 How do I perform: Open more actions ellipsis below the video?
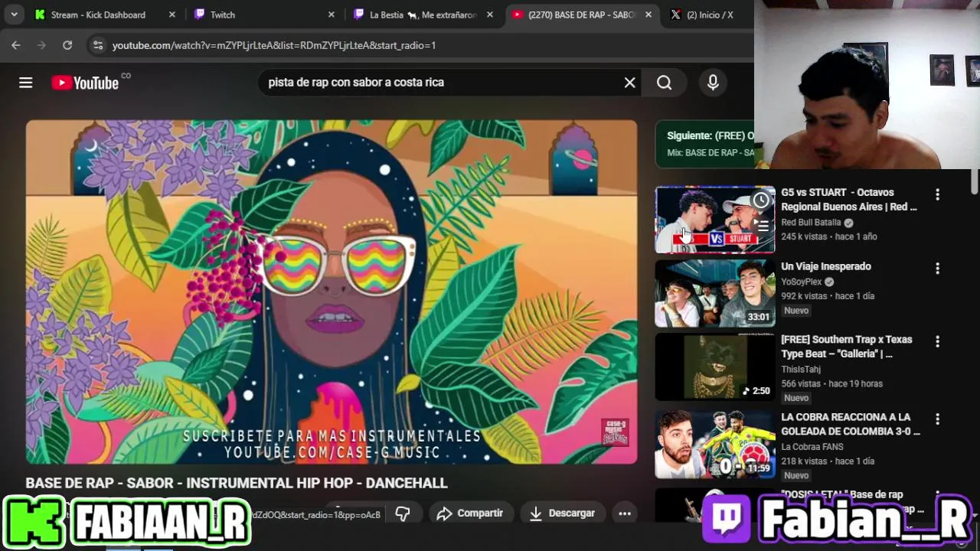coord(625,514)
